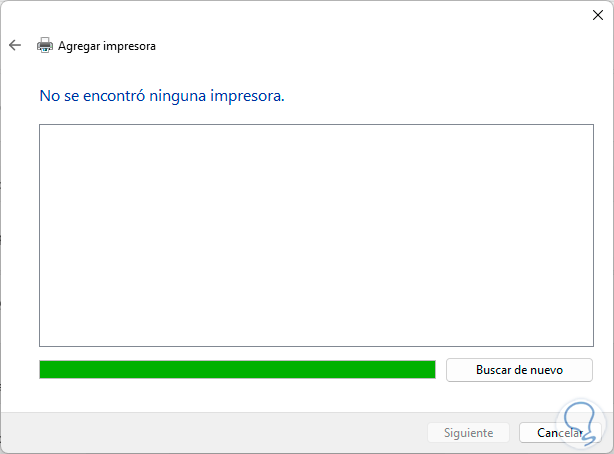Click the green search progress bar
This screenshot has width=614, height=454.
237,370
